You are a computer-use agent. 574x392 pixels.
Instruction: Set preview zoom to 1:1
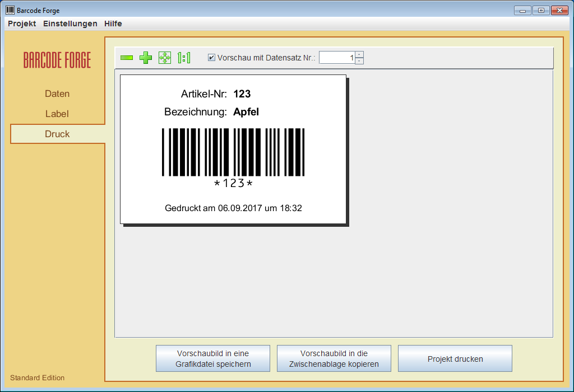coord(184,58)
